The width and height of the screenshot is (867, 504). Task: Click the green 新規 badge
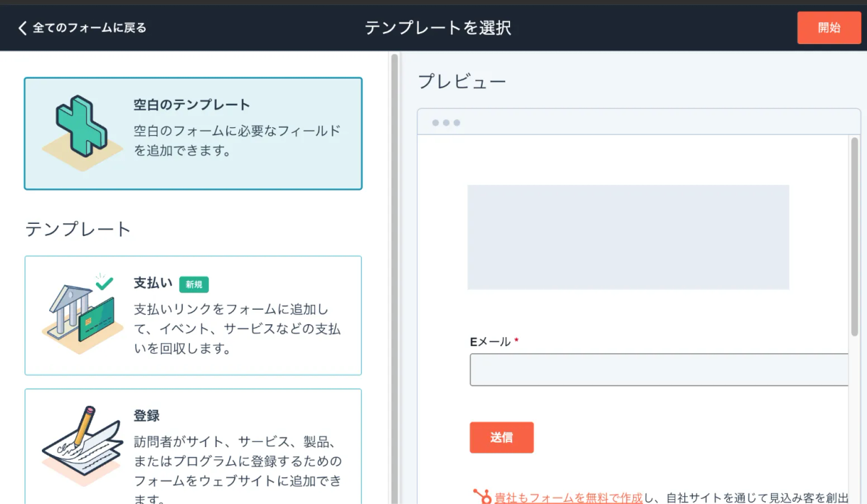click(x=194, y=284)
